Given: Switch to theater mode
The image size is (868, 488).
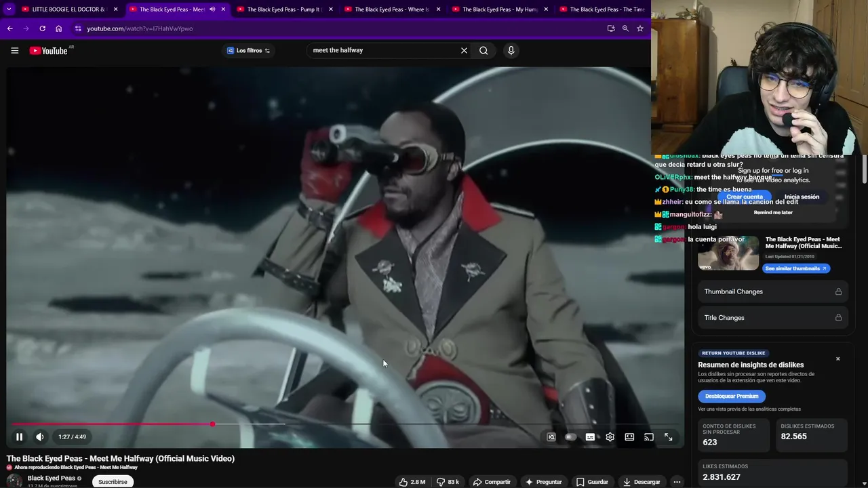Looking at the screenshot, I should click(x=629, y=437).
